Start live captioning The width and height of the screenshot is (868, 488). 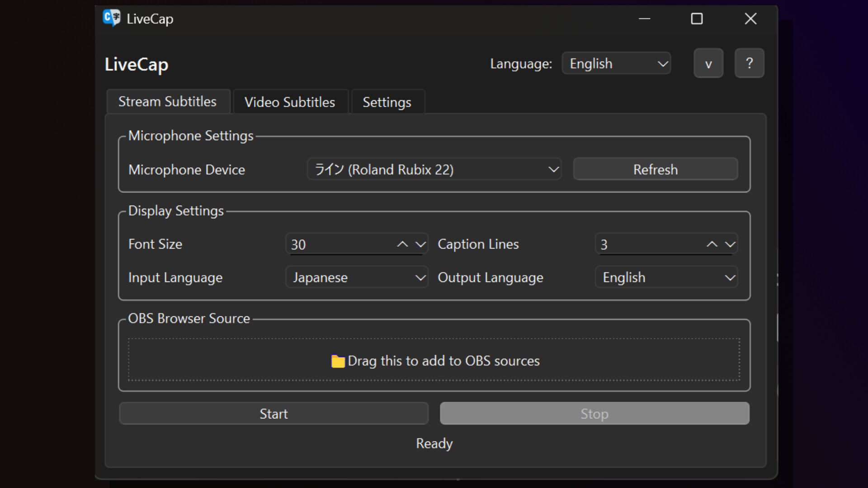coord(274,413)
